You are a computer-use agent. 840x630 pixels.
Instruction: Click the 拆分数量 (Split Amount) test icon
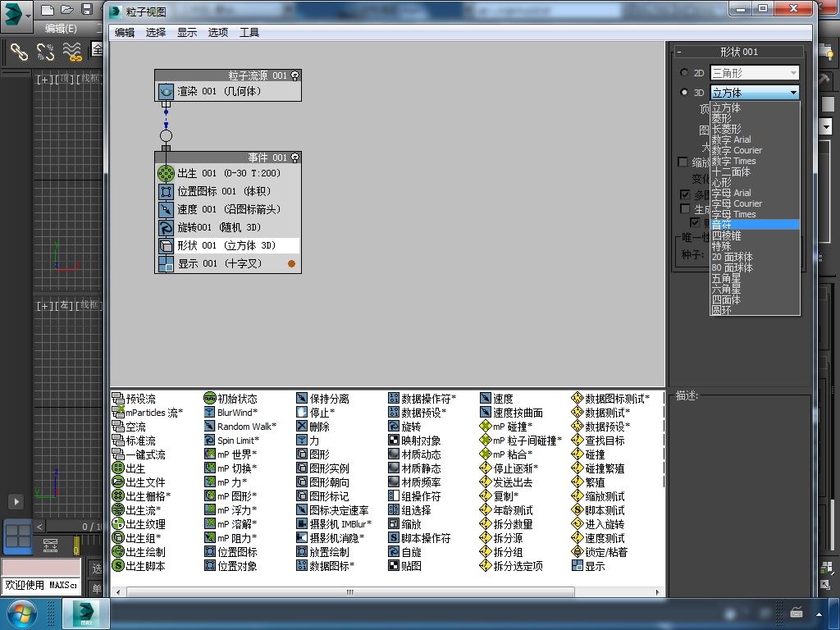[486, 523]
